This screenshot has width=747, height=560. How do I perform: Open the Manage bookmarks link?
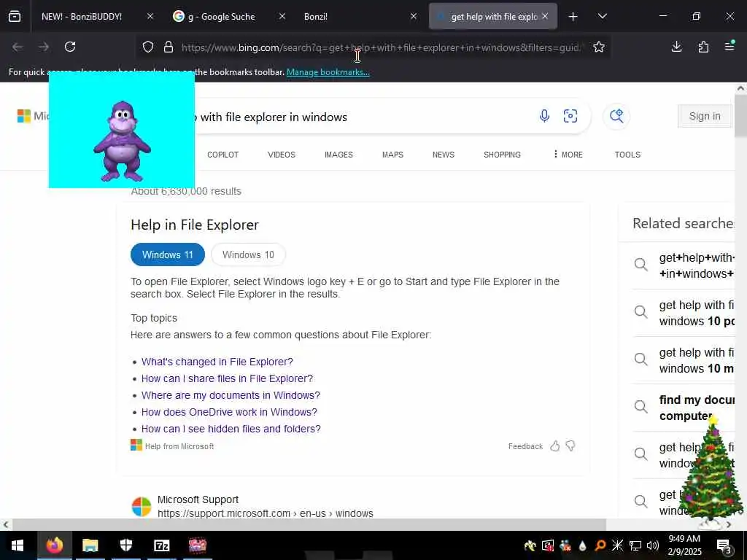click(x=328, y=72)
